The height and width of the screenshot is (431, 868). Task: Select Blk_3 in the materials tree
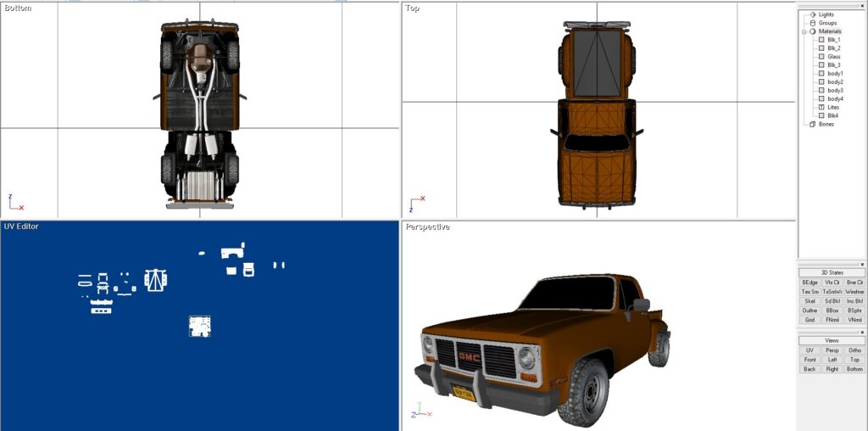pos(833,65)
